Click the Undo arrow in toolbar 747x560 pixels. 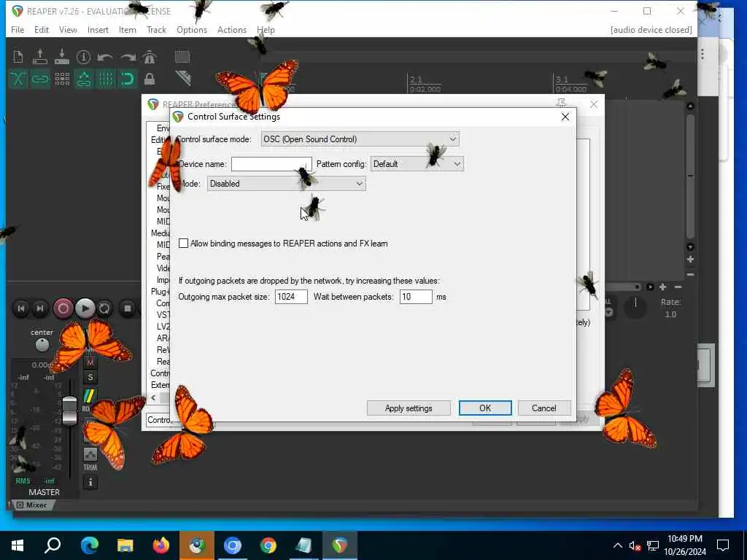click(105, 58)
